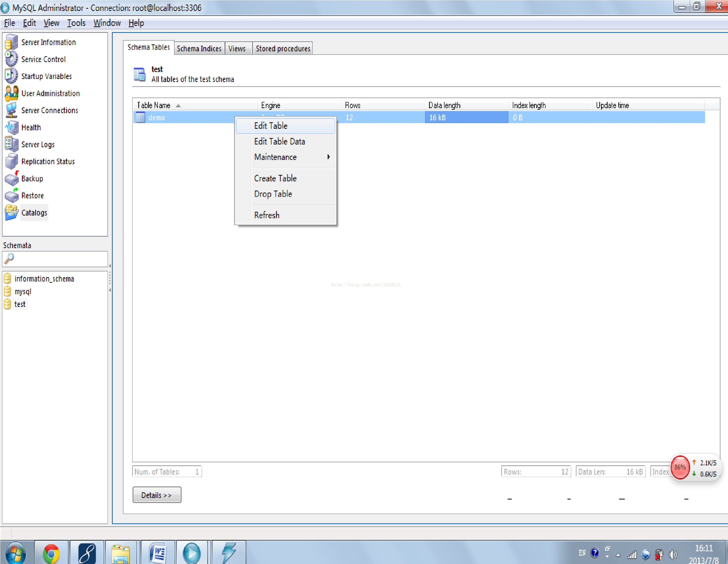Image resolution: width=728 pixels, height=564 pixels.
Task: Open the Windows Start button
Action: (x=16, y=553)
